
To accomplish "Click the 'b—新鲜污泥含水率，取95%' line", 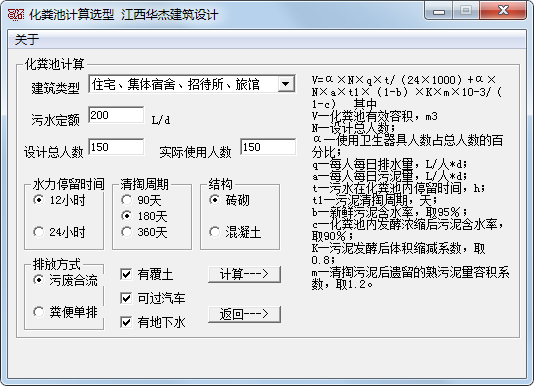I will 390,212.
